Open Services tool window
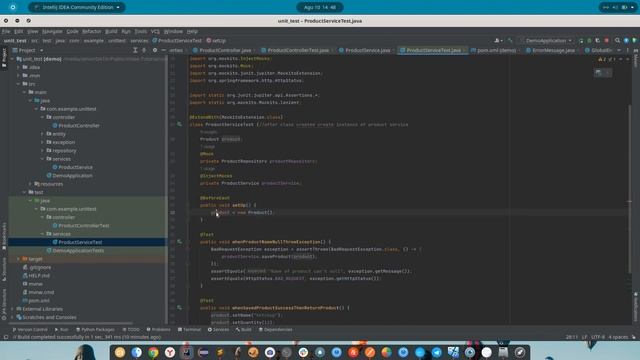The height and width of the screenshot is (360, 640). pos(218,329)
